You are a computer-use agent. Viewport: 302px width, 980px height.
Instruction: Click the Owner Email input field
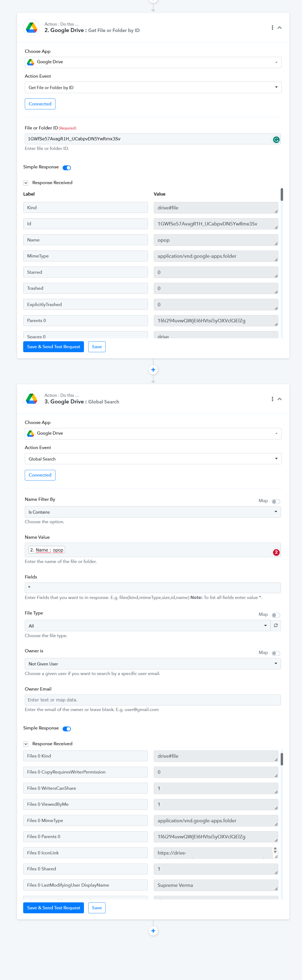click(x=153, y=700)
